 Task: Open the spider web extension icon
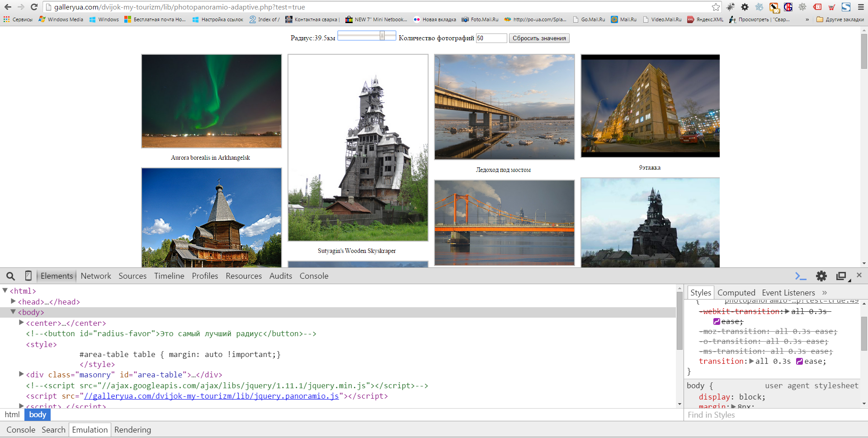click(759, 7)
